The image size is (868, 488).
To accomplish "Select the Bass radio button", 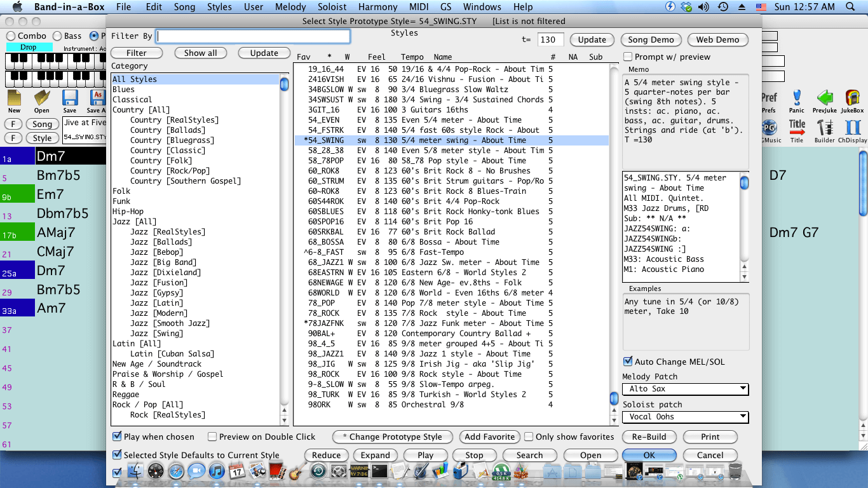I will (57, 36).
